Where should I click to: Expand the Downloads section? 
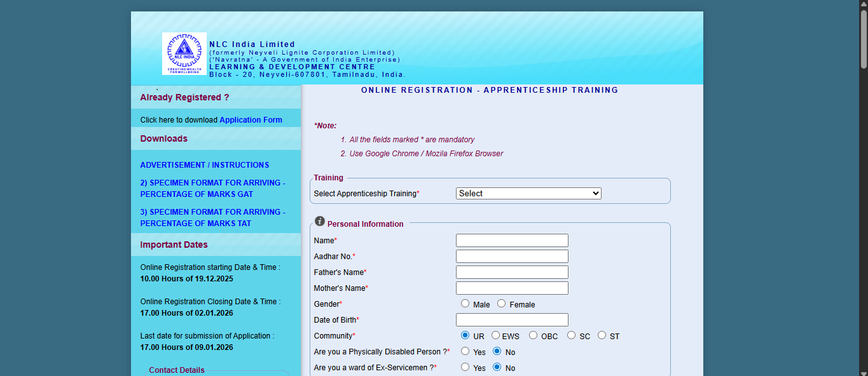click(x=162, y=138)
